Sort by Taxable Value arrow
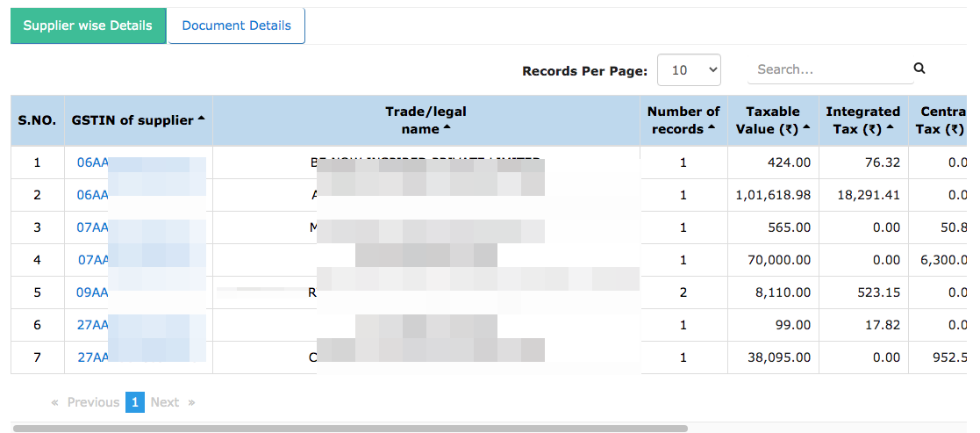The image size is (980, 433). [806, 127]
